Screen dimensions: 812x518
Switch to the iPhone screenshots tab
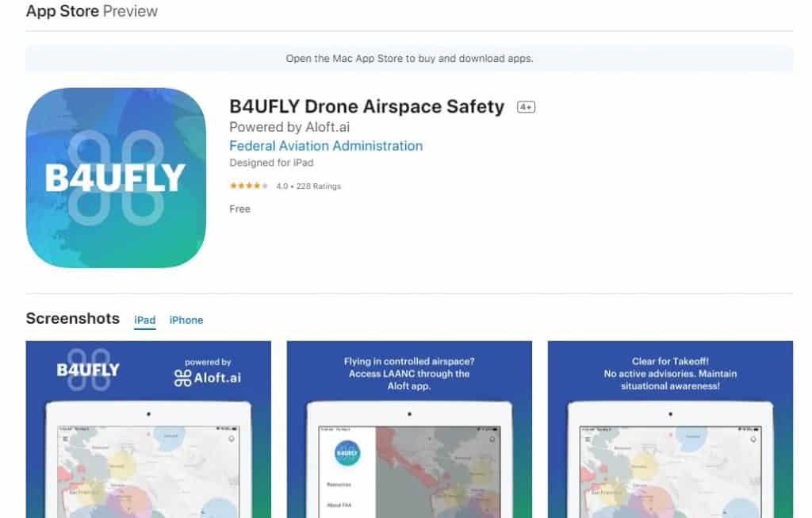click(x=186, y=320)
